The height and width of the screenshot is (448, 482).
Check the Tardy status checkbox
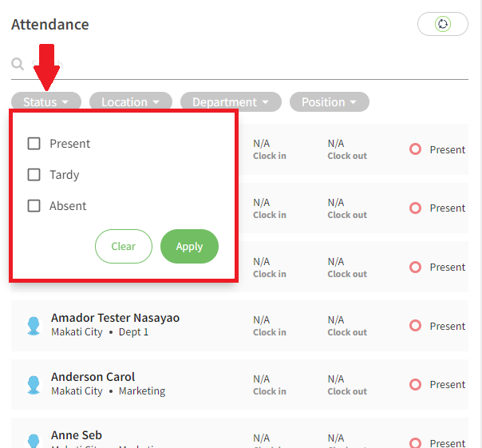(34, 174)
